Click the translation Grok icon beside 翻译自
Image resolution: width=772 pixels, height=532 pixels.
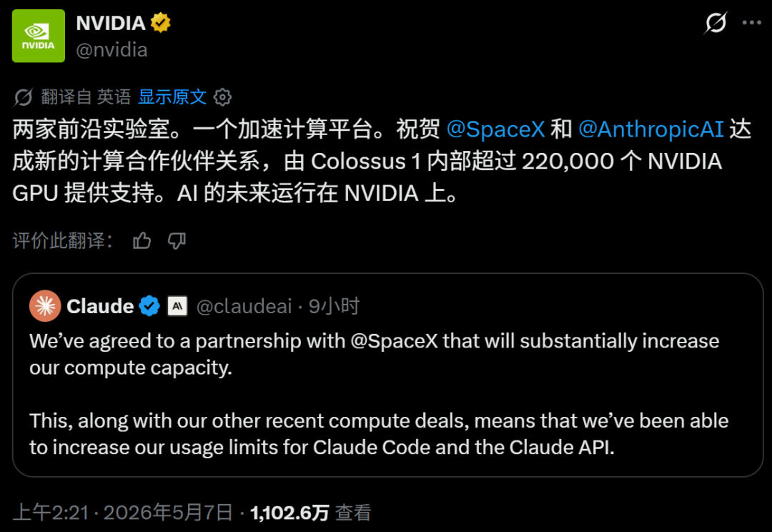(x=23, y=97)
